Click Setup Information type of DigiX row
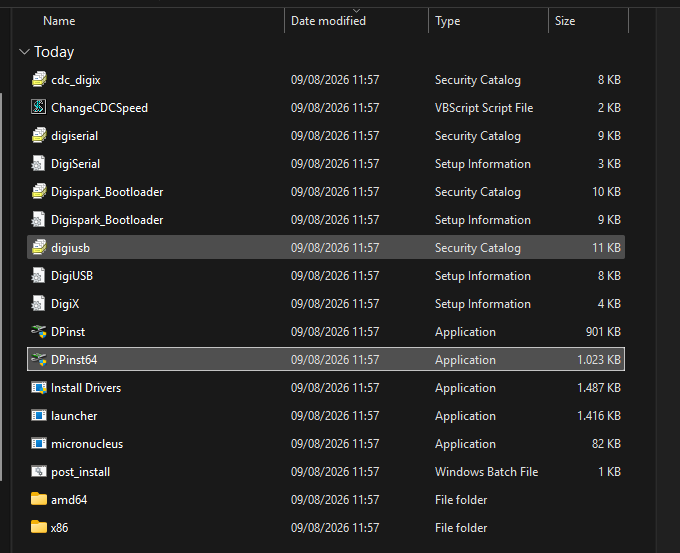This screenshot has height=553, width=680. (x=483, y=304)
